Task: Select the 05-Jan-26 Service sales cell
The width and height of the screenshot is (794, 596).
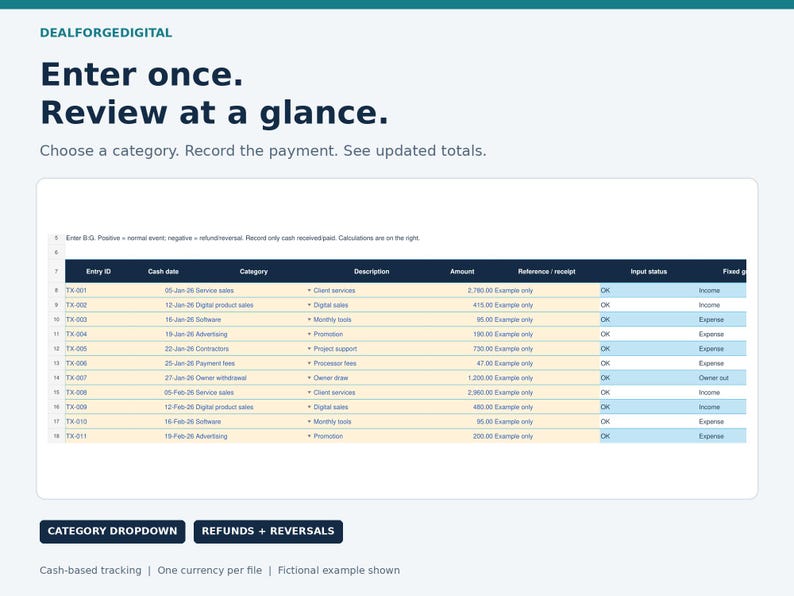Action: point(199,291)
